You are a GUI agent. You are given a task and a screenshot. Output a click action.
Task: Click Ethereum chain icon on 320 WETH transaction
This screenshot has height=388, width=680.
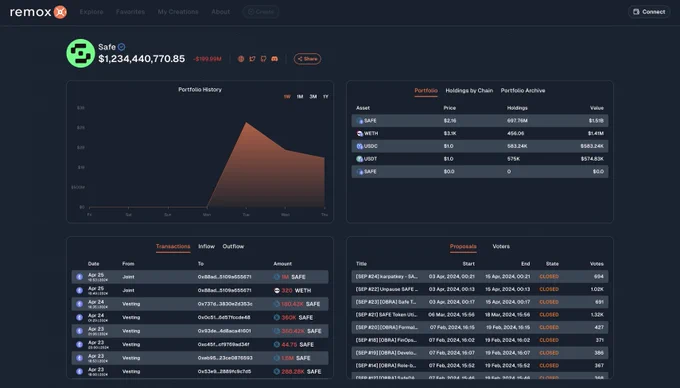[79, 290]
